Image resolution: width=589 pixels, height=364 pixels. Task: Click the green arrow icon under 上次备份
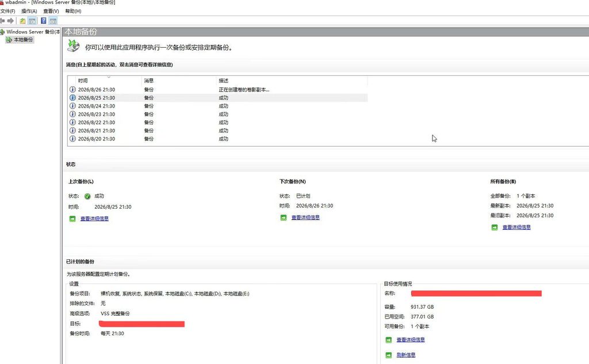click(72, 219)
